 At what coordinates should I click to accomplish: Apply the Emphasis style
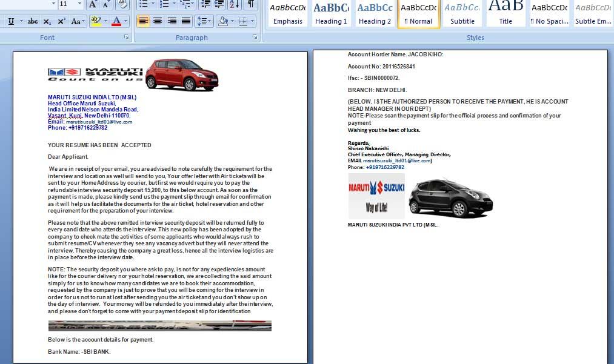point(288,14)
